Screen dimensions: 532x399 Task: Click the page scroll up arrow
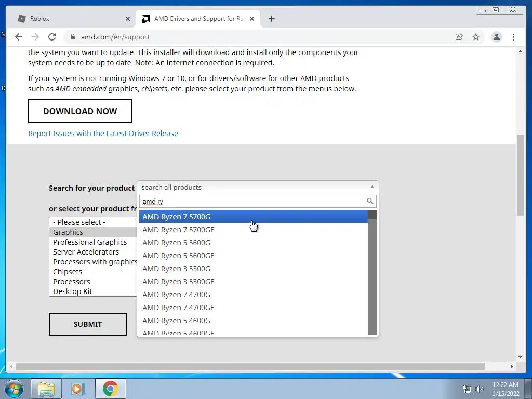(x=520, y=51)
